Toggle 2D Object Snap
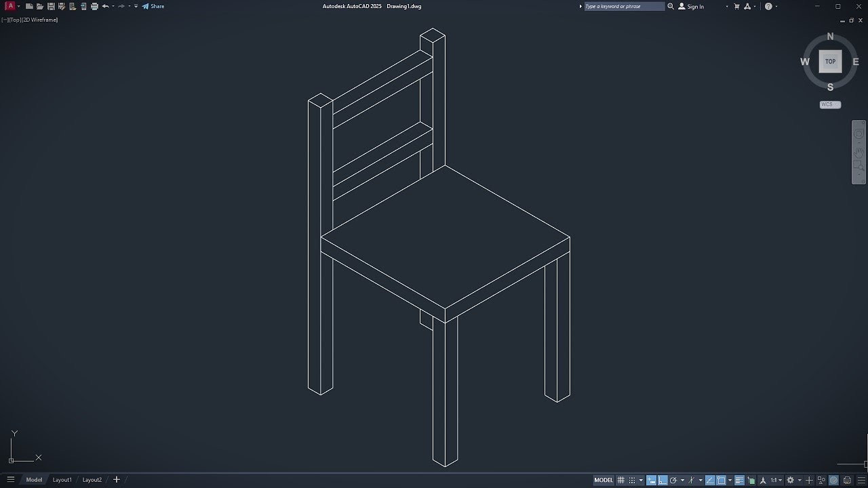 (x=721, y=480)
